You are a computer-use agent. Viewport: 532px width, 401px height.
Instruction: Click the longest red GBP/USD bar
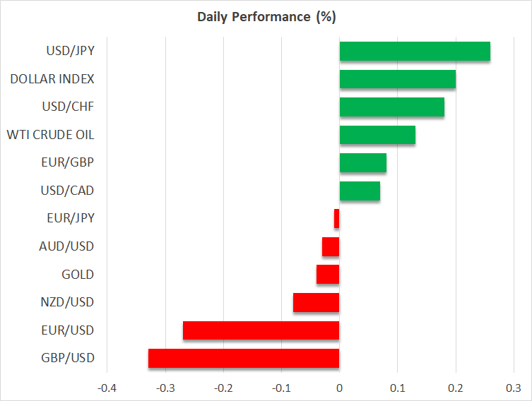click(244, 358)
